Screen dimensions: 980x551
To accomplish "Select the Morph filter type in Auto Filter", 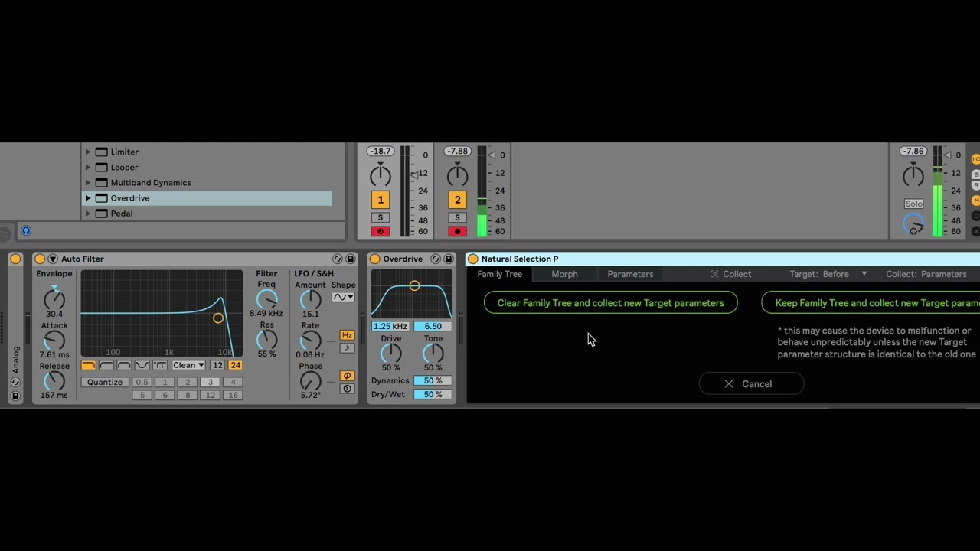I will [x=159, y=365].
